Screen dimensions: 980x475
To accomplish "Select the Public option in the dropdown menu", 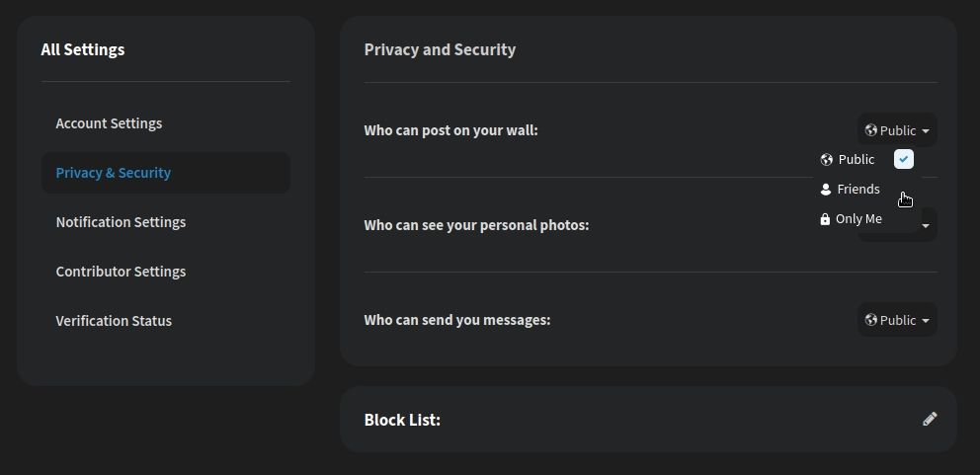I will coord(856,160).
